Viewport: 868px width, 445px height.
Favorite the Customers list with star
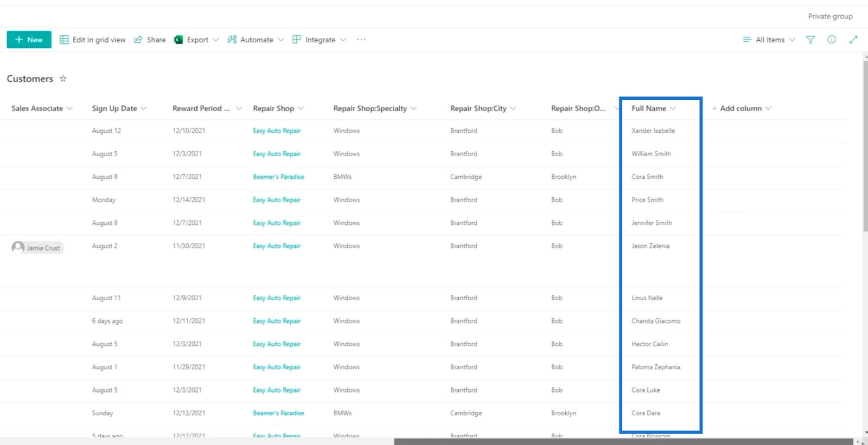[x=63, y=79]
